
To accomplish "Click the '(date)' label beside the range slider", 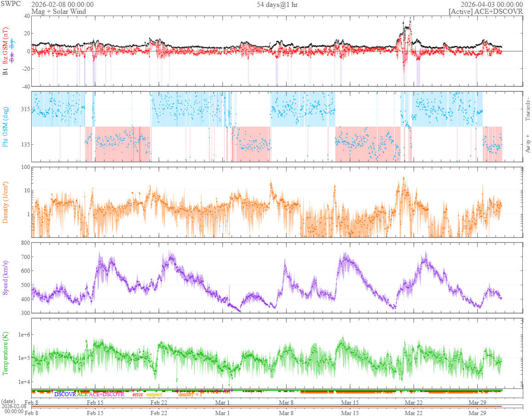I will (8, 401).
